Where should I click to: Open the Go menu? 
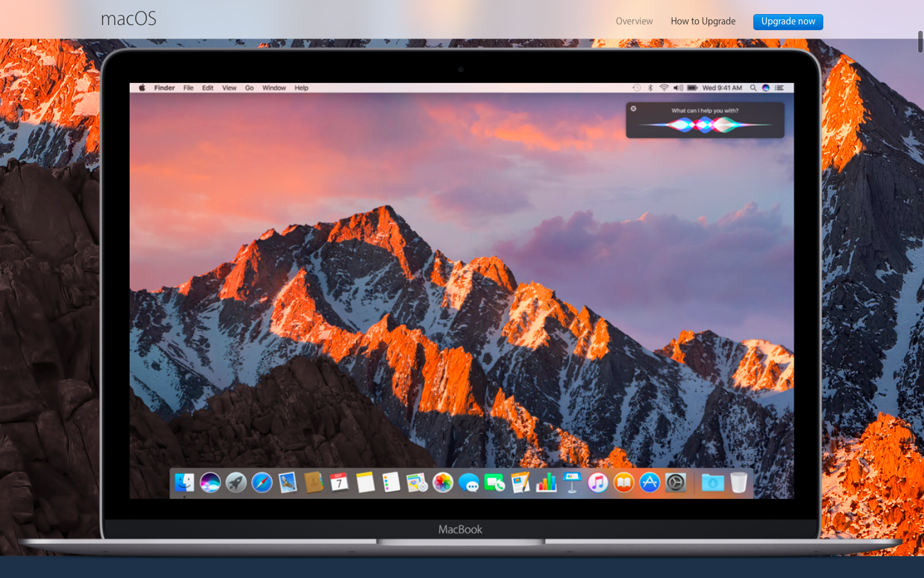point(250,88)
